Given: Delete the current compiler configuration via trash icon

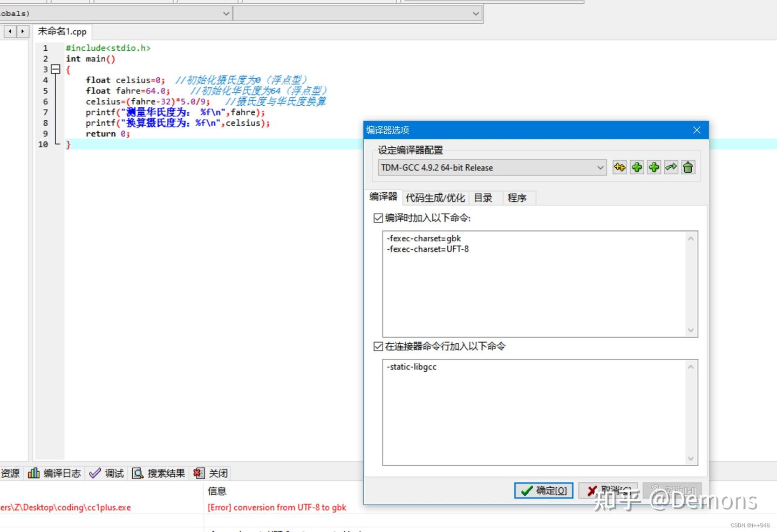Looking at the screenshot, I should point(688,167).
